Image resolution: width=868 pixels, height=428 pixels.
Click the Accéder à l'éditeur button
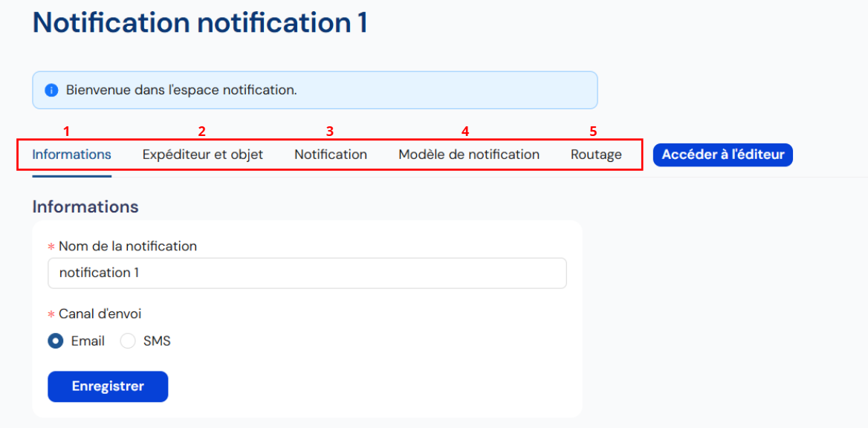[x=723, y=155]
